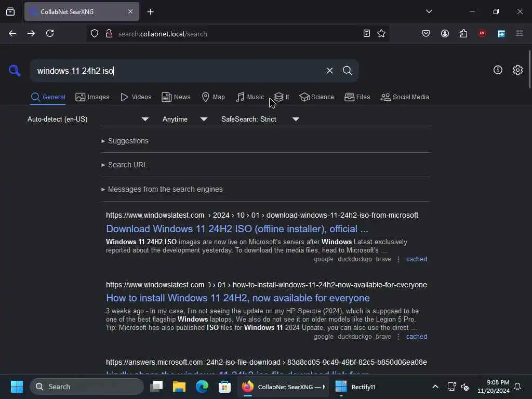Open notifications bell in taskbar

pos(518,387)
